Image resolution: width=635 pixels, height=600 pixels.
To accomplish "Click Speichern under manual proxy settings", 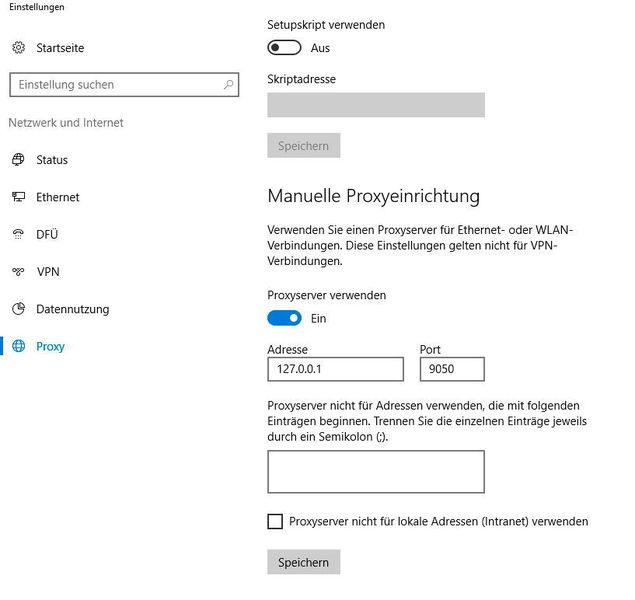I will pos(304,562).
